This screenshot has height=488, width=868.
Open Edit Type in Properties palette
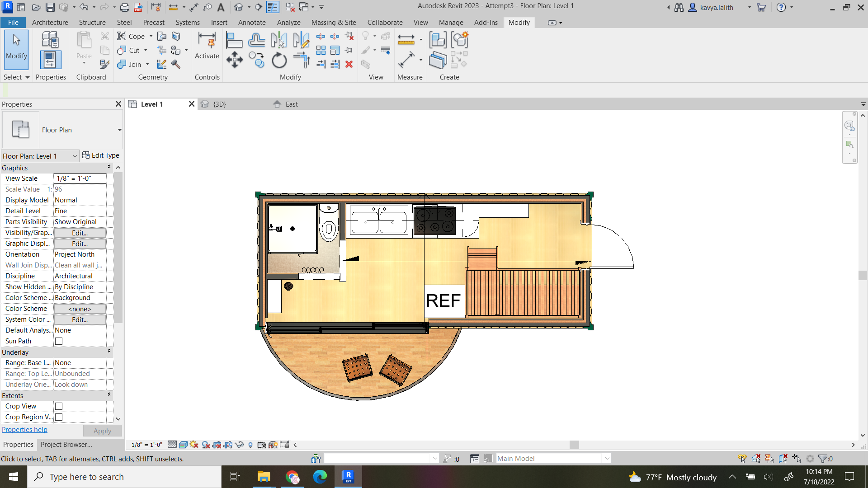[x=101, y=155]
